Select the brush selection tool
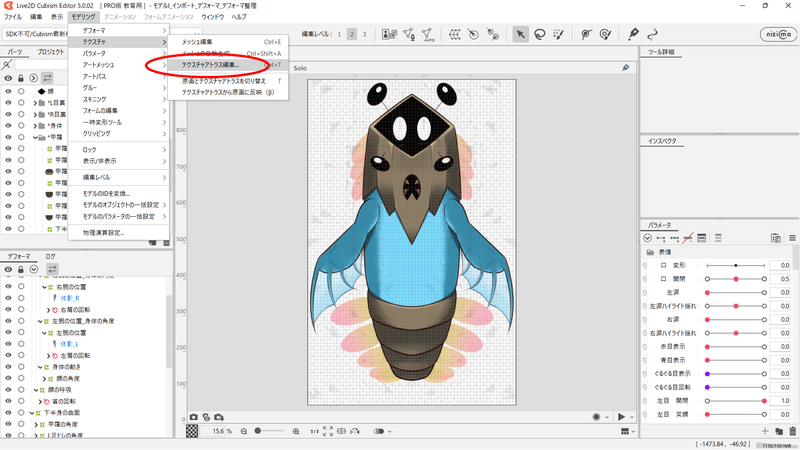The image size is (800, 450). pos(559,34)
